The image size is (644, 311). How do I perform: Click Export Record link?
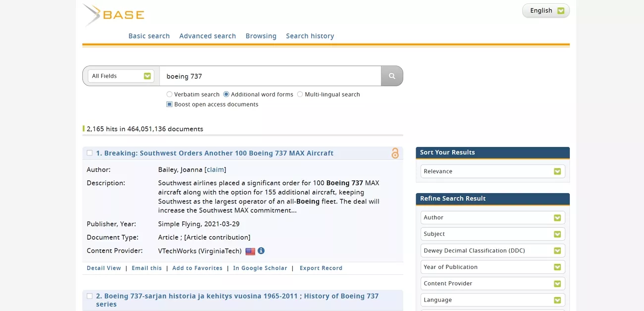(321, 268)
